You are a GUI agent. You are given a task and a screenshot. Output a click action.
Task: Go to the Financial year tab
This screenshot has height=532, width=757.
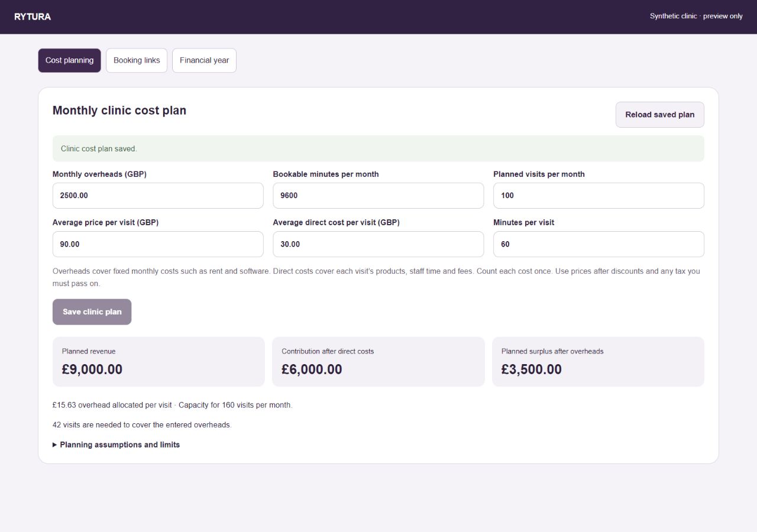tap(204, 60)
